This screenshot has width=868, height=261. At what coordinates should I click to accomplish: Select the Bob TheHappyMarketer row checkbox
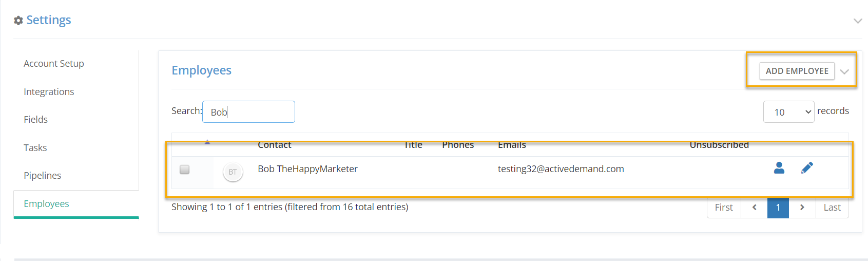pyautogui.click(x=185, y=169)
